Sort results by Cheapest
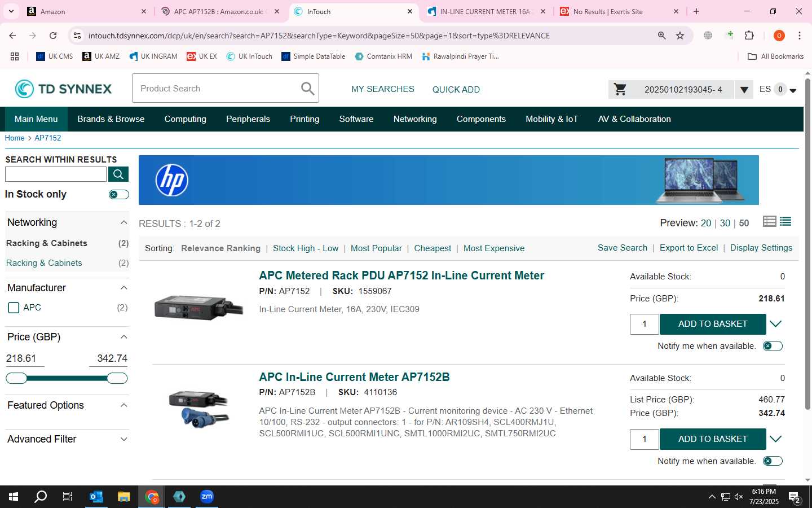This screenshot has height=508, width=812. point(433,248)
